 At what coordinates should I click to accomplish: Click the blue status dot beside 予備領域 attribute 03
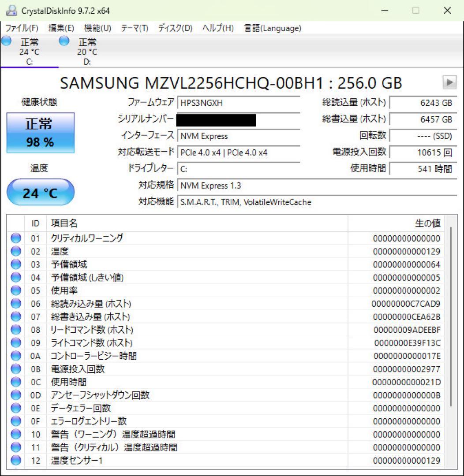click(15, 264)
